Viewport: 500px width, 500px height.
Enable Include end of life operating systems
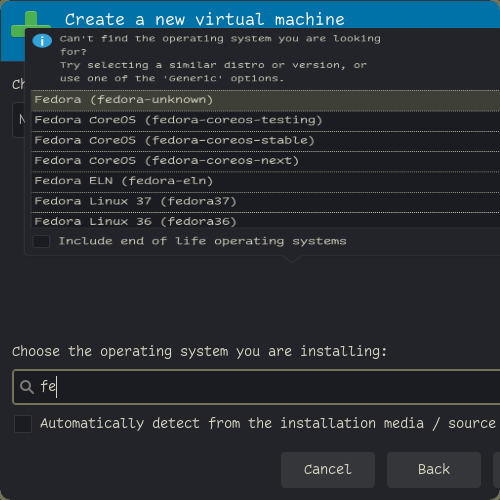click(x=41, y=241)
